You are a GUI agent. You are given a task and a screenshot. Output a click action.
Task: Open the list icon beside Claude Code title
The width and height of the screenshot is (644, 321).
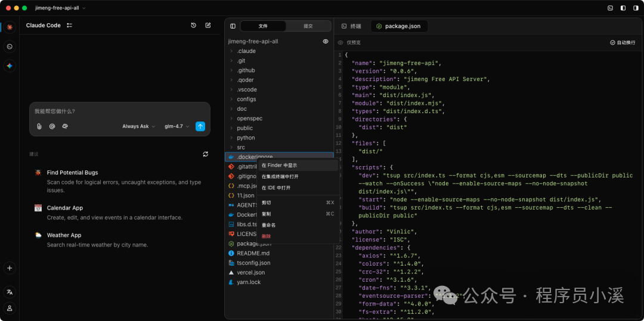coord(70,26)
